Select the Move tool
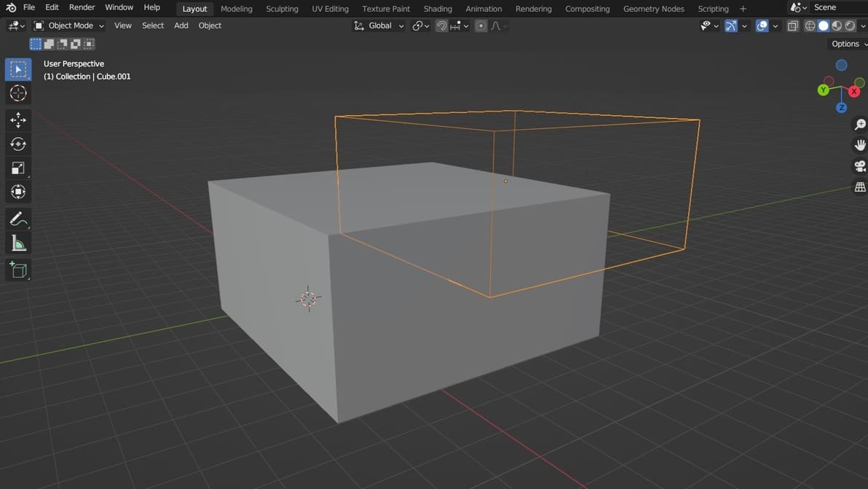This screenshot has height=489, width=868. [x=17, y=120]
